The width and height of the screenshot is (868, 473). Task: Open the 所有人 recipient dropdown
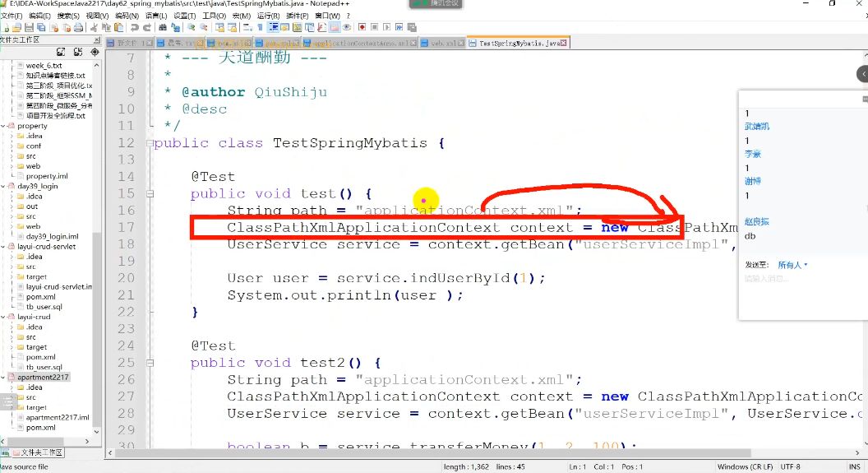[x=792, y=265]
